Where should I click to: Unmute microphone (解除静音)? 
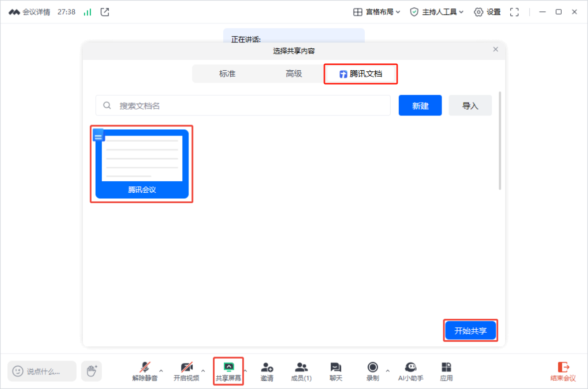145,372
